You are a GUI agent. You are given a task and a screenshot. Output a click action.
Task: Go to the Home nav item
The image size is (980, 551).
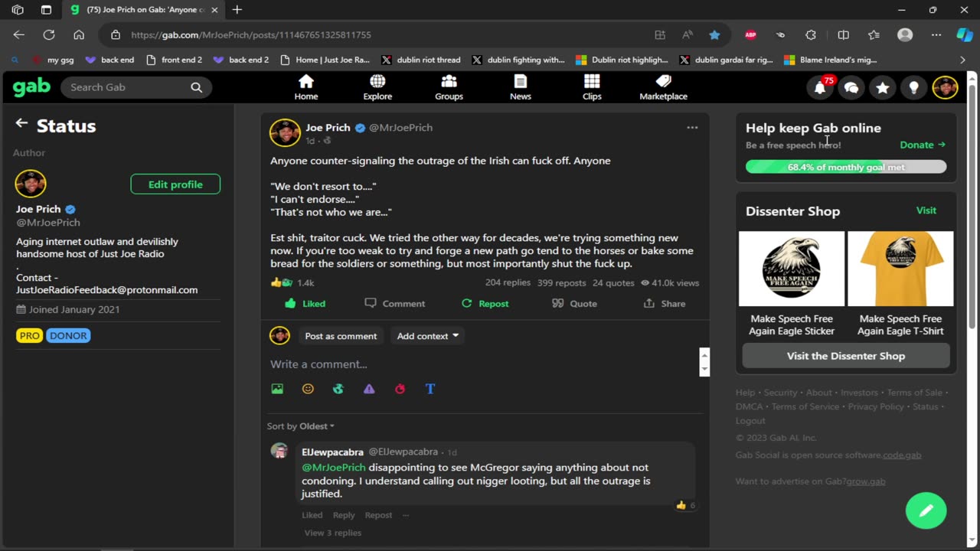click(x=306, y=87)
